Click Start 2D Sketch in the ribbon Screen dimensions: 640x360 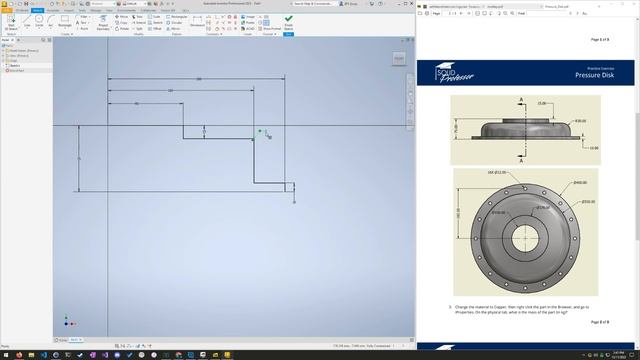click(x=11, y=22)
